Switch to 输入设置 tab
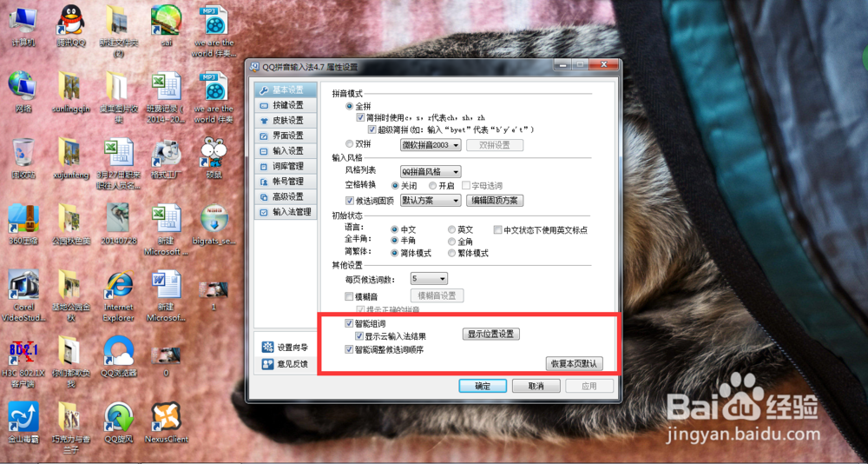Screen dimensions: 868x464 (286, 151)
